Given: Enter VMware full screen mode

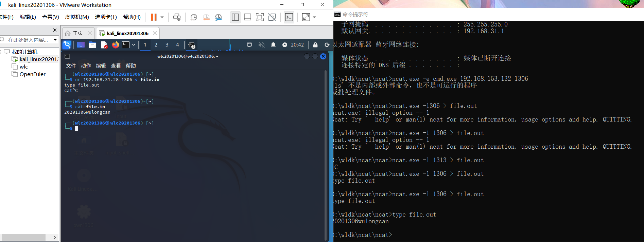Looking at the screenshot, I should (260, 17).
